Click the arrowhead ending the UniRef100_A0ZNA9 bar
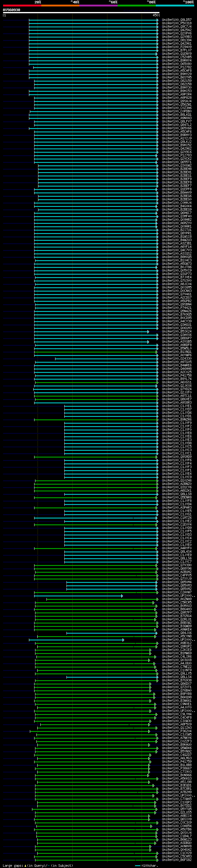This screenshot has height=868, width=197. 157,599
